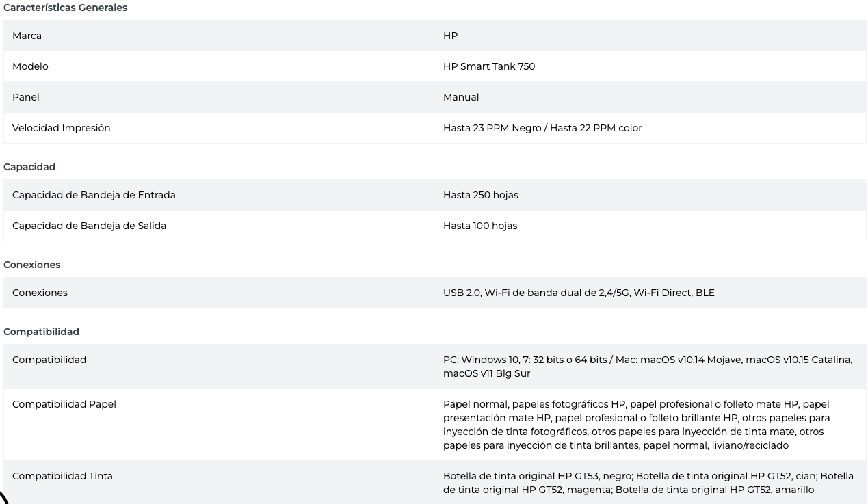The width and height of the screenshot is (868, 504).
Task: Select the Capacidad de Bandeja de Entrada label
Action: click(94, 195)
